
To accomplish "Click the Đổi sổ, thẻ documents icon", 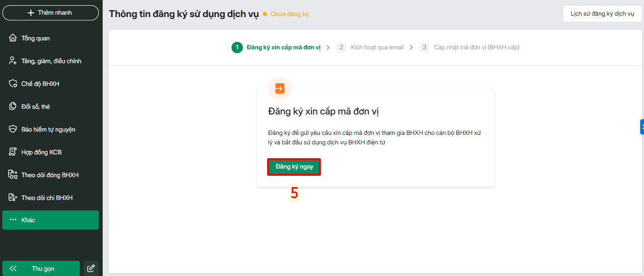I will coord(13,106).
